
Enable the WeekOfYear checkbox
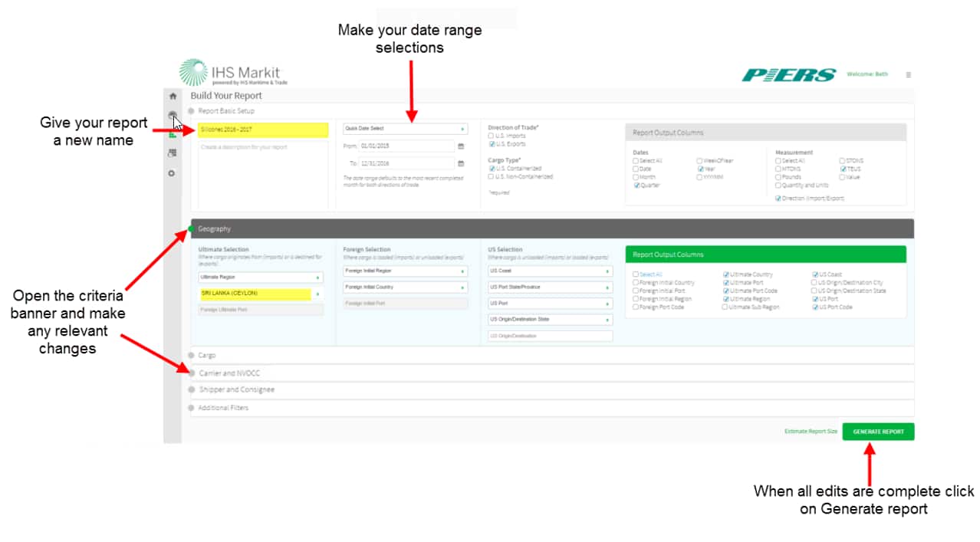[701, 161]
